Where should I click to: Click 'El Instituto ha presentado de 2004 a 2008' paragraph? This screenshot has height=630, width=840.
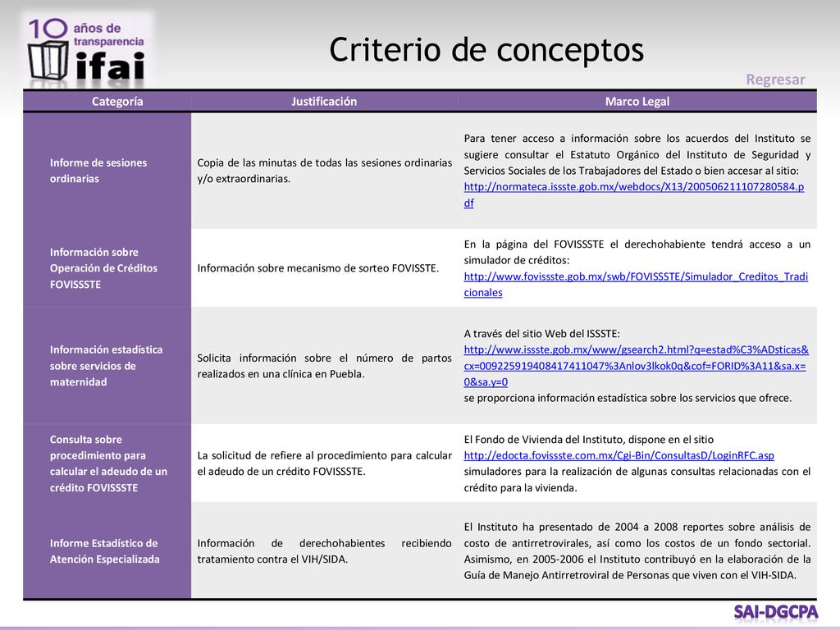[637, 550]
